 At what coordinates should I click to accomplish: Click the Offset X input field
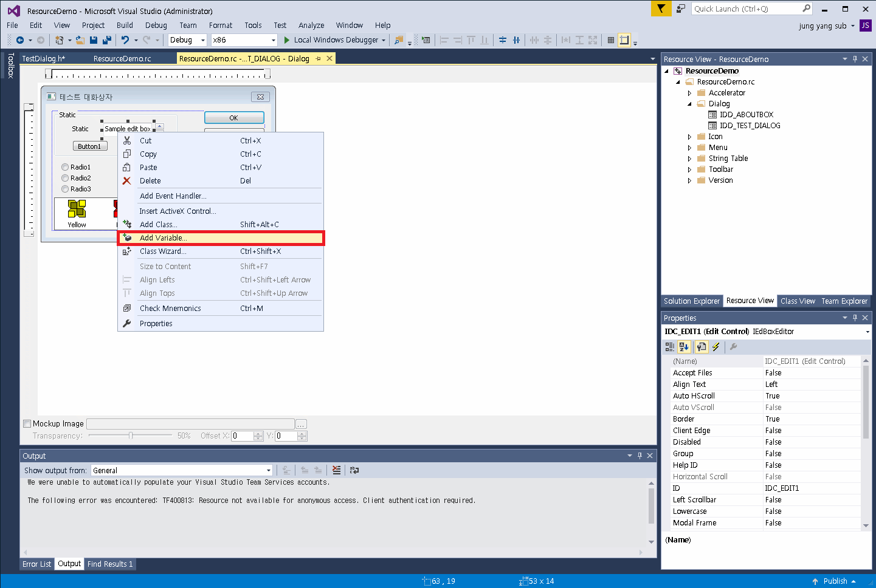[x=242, y=436]
